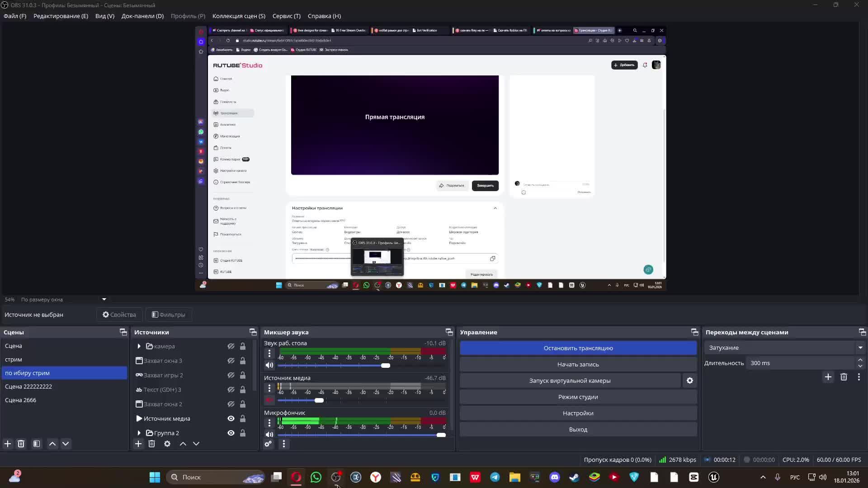
Task: Expand the камера group in Sources
Action: [x=139, y=346]
